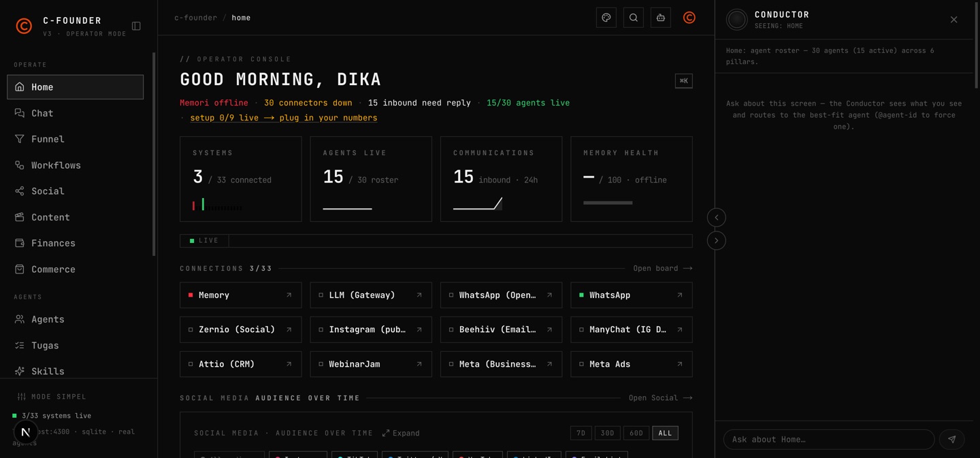
Task: Open LLM (Gateway) external link arrow
Action: tap(419, 295)
